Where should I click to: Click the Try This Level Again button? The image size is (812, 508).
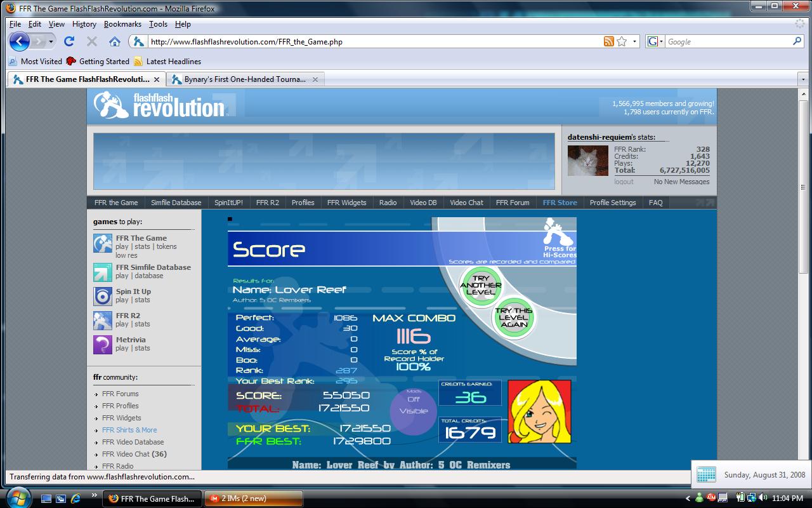click(513, 317)
